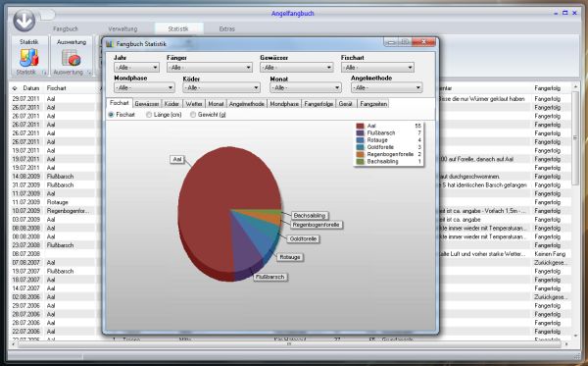Select the Fischart radio button
Viewport: 588px width, 366px height.
(x=111, y=115)
